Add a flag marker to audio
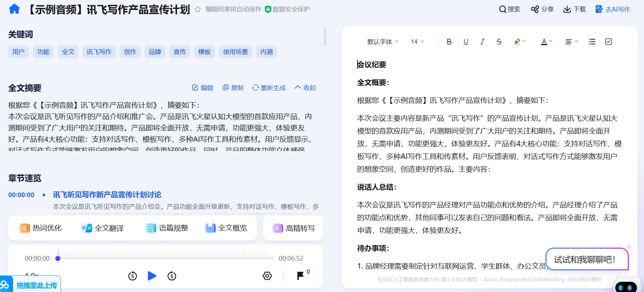 click(x=300, y=275)
